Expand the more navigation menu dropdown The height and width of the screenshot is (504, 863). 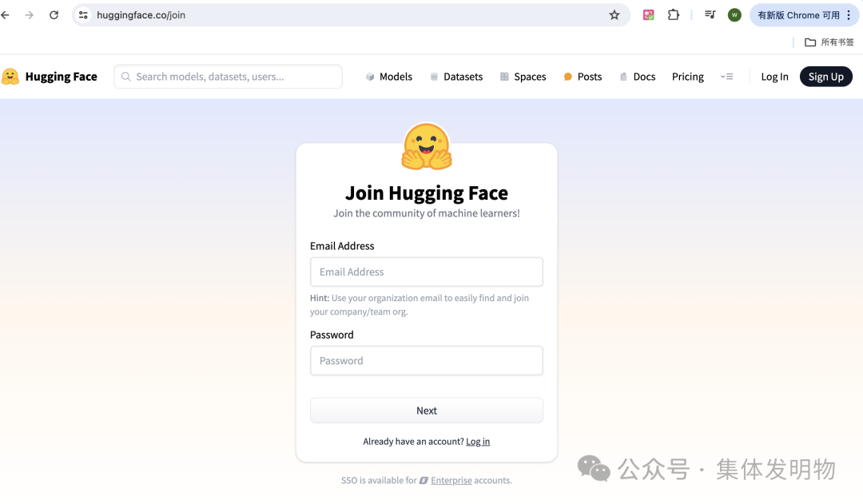coord(726,77)
